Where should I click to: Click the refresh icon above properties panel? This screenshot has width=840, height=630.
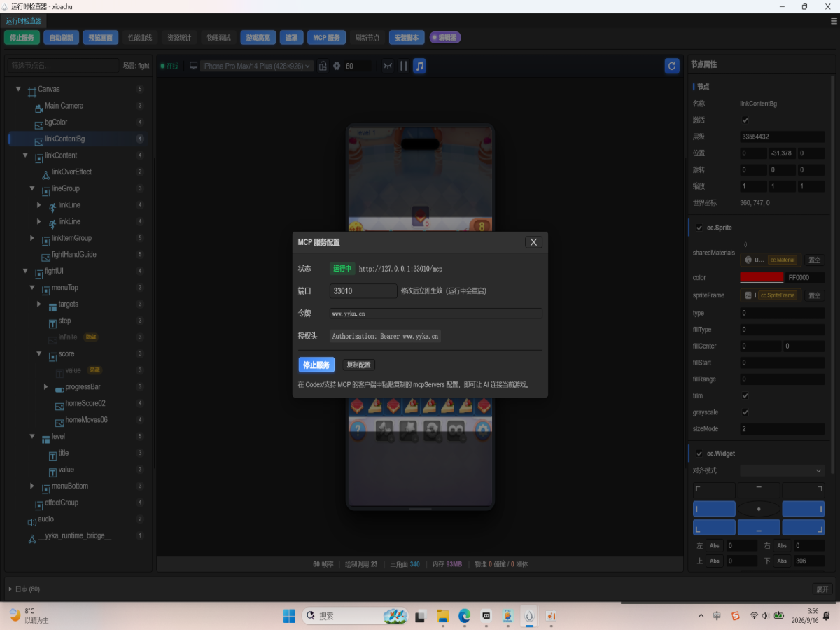(672, 66)
